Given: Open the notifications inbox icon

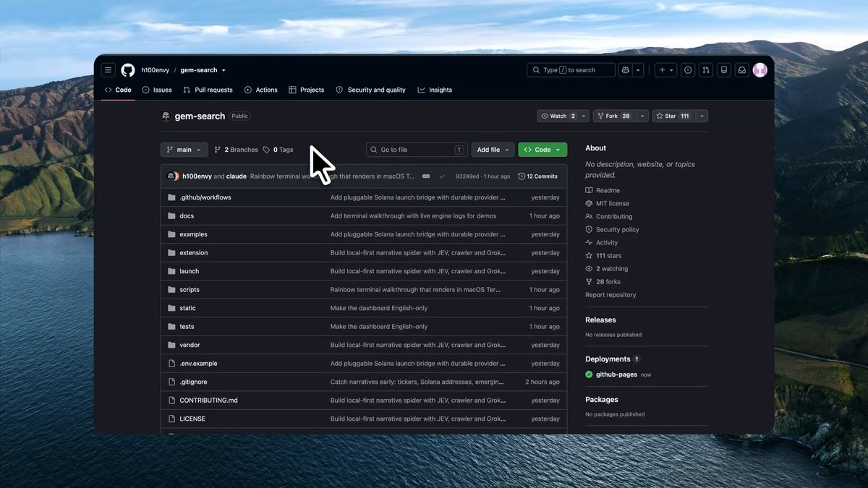Looking at the screenshot, I should tap(741, 70).
